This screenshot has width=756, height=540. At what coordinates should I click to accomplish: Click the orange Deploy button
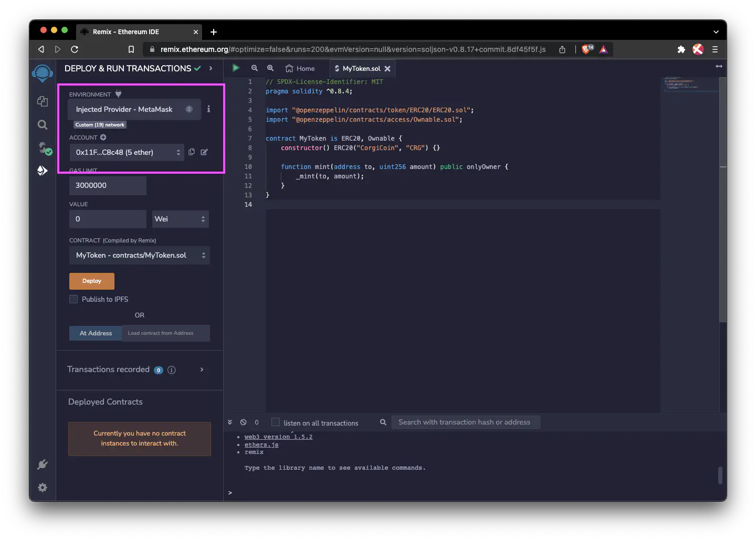pyautogui.click(x=92, y=281)
